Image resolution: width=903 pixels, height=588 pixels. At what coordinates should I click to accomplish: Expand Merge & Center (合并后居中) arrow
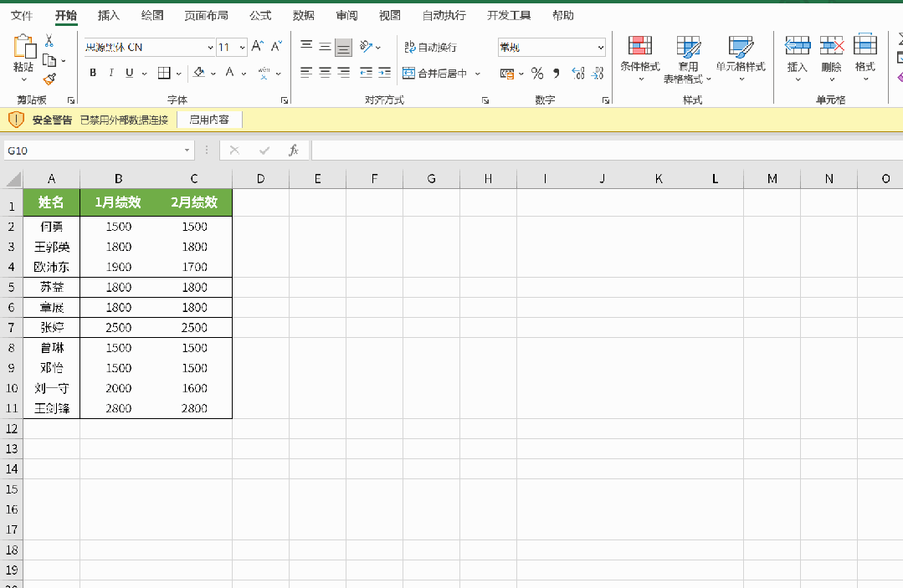coord(477,73)
